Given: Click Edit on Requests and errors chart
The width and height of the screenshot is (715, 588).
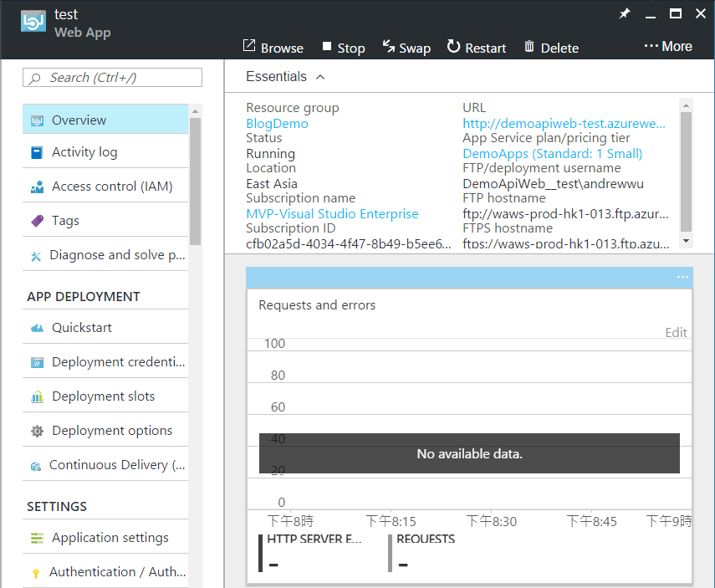Looking at the screenshot, I should [x=676, y=333].
